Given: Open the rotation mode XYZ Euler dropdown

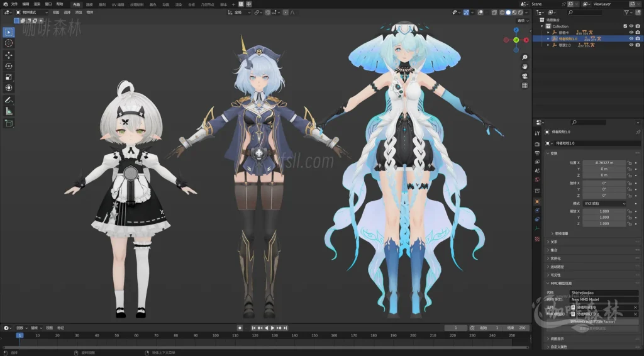Looking at the screenshot, I should pos(604,203).
